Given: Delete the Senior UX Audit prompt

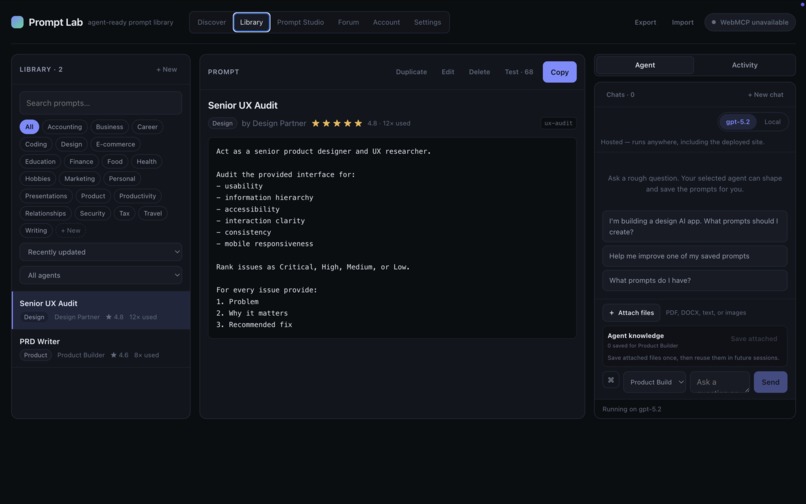Looking at the screenshot, I should point(479,72).
